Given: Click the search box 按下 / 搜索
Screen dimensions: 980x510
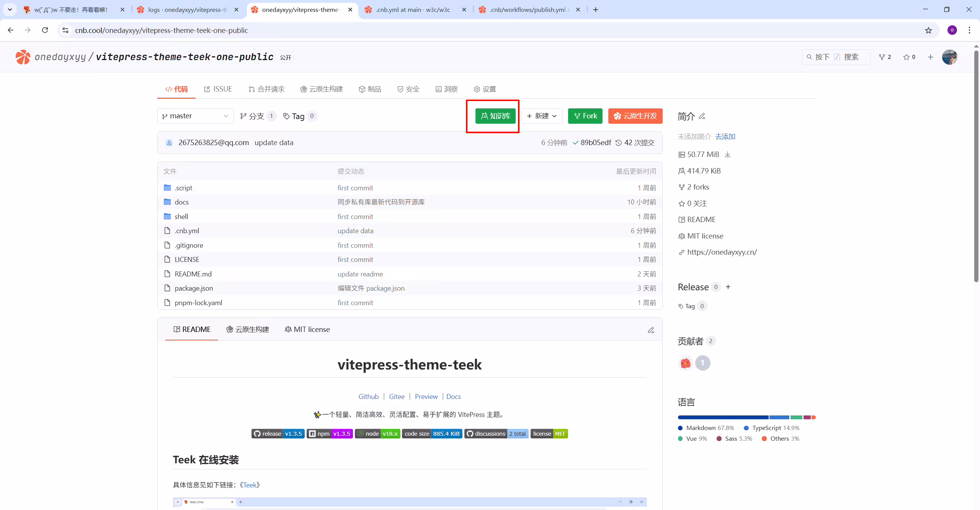Looking at the screenshot, I should pos(836,57).
